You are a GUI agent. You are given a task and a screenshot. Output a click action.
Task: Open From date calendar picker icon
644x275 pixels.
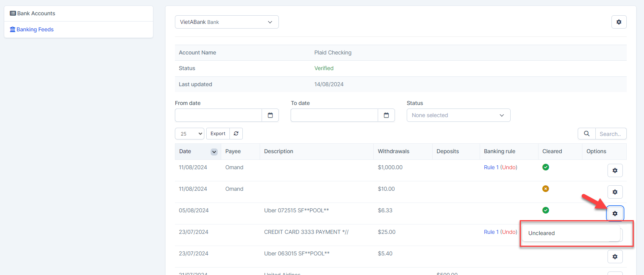[270, 115]
